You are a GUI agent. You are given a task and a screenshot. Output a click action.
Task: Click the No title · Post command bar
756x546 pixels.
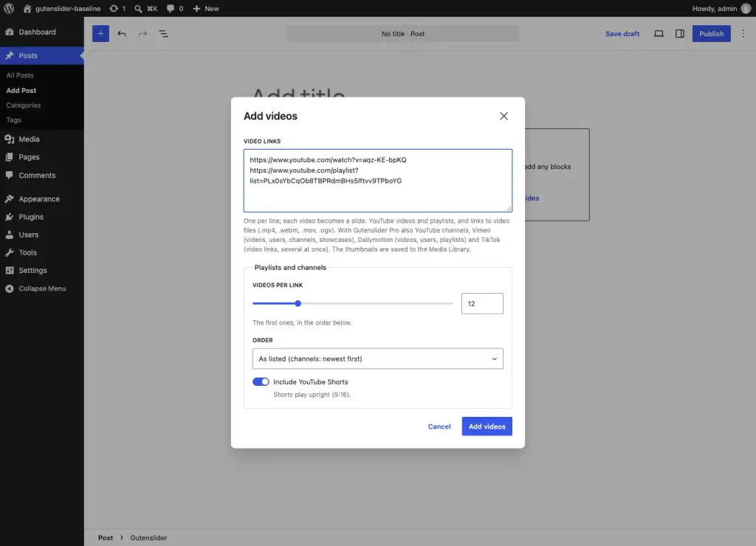(402, 34)
